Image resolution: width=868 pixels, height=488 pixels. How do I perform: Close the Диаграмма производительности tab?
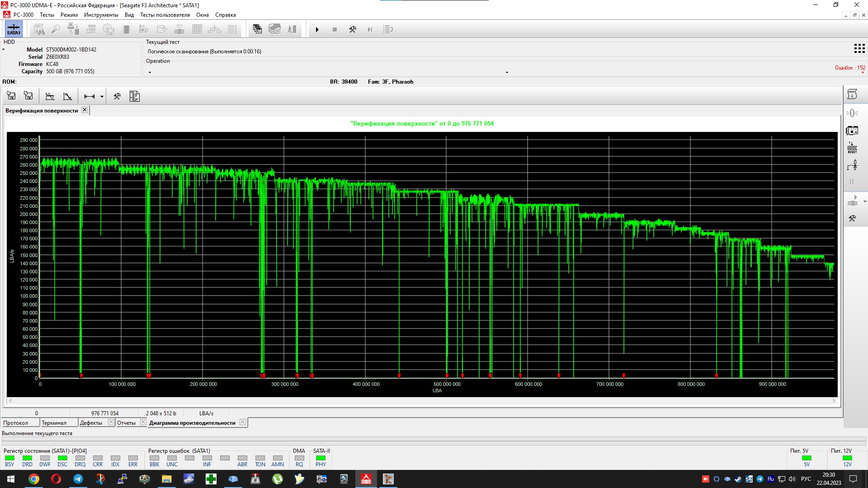(243, 422)
